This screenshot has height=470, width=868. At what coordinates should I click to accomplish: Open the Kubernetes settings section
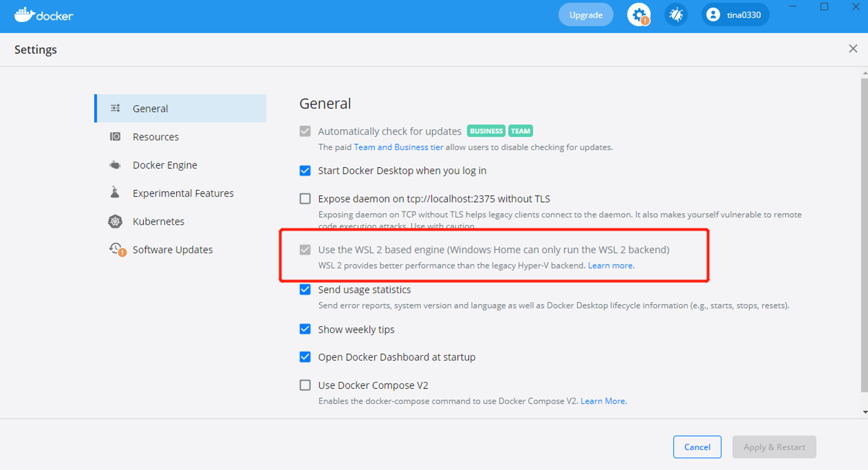pyautogui.click(x=180, y=222)
